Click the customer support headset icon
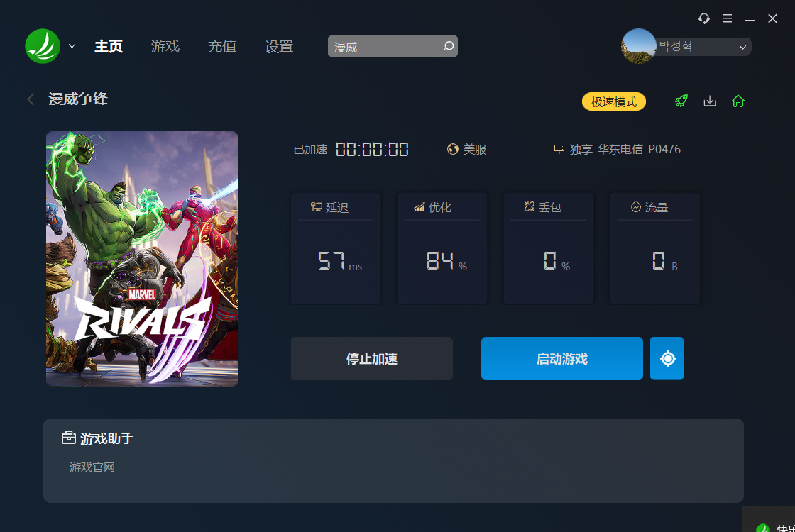 703,18
